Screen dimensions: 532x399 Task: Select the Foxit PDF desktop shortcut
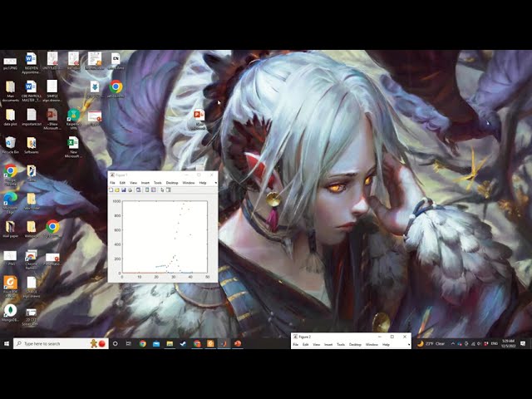(11, 287)
